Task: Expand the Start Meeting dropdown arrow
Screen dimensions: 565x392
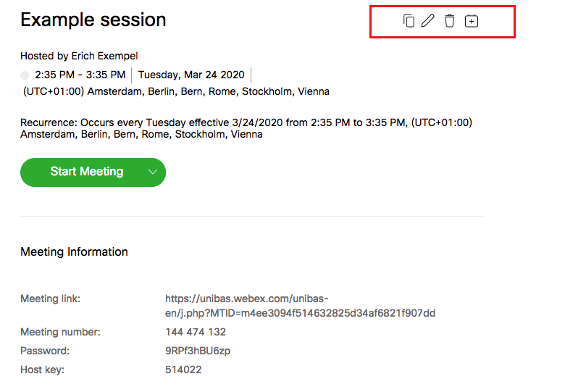Action: 153,172
